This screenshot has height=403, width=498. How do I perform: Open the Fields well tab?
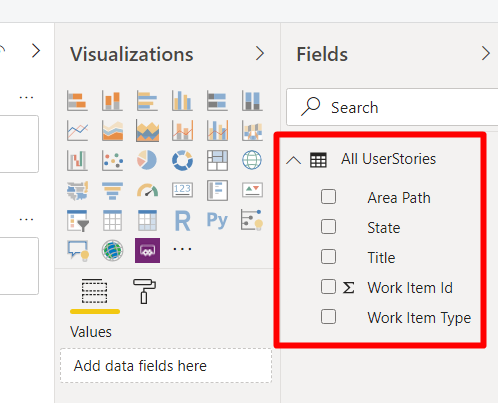pos(95,291)
